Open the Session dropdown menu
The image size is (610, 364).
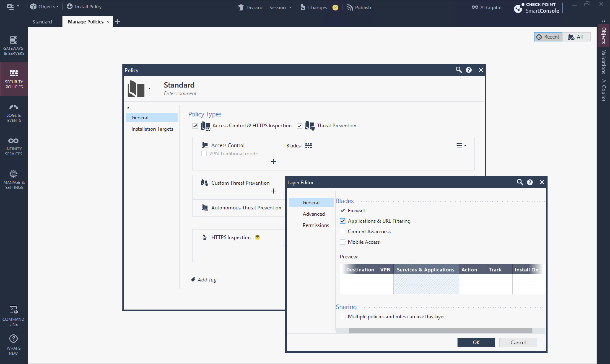[x=280, y=7]
